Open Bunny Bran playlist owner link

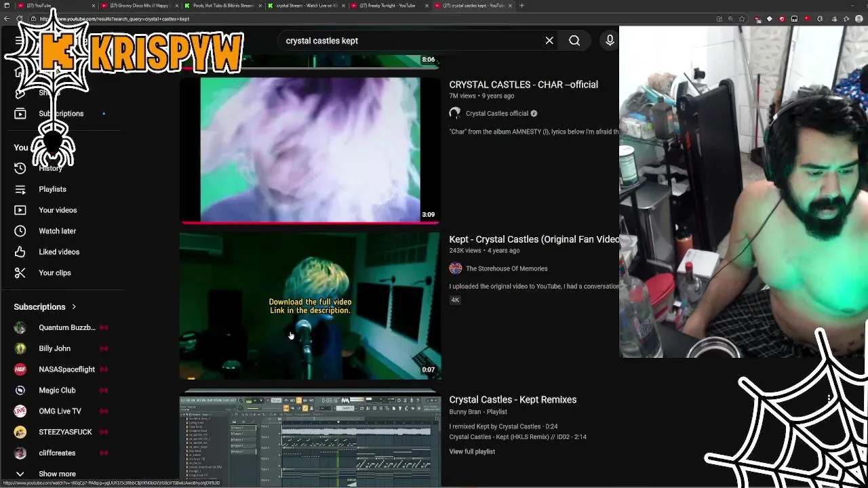[x=465, y=411]
